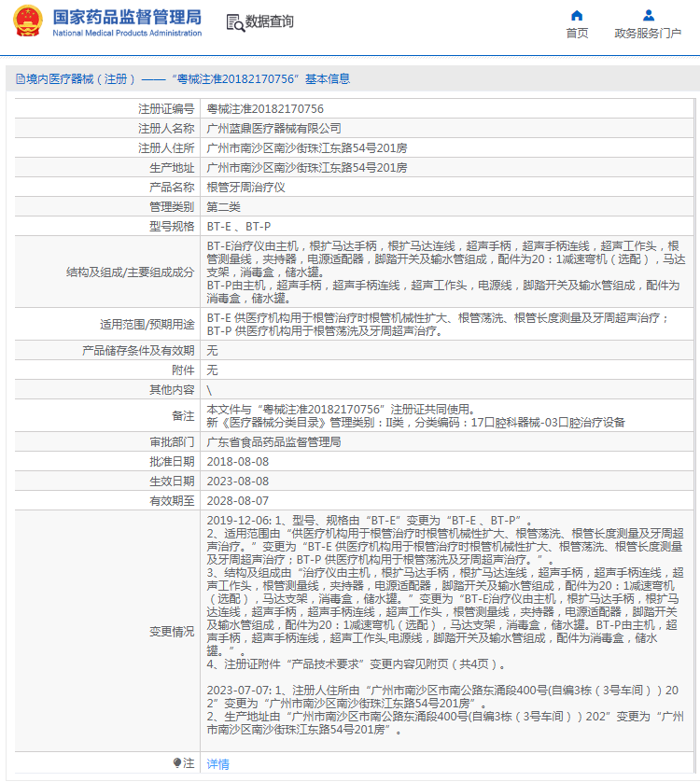Viewport: 700px width, 782px height.
Task: Click the 其他内容 label
Action: 172,389
